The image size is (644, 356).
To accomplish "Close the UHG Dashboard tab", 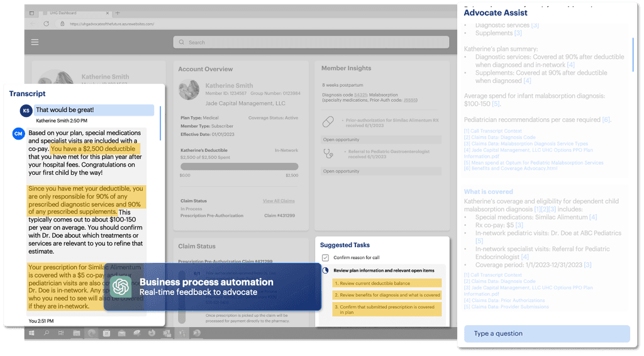I will click(108, 13).
